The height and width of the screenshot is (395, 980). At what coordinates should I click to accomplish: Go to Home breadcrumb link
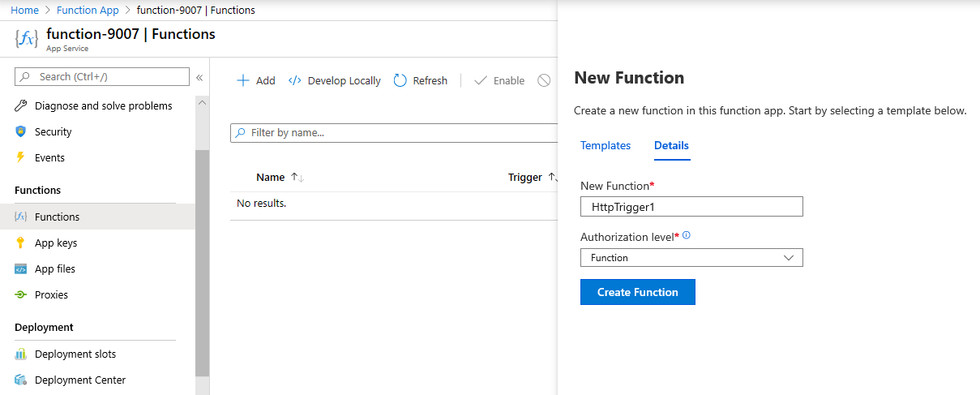click(24, 10)
